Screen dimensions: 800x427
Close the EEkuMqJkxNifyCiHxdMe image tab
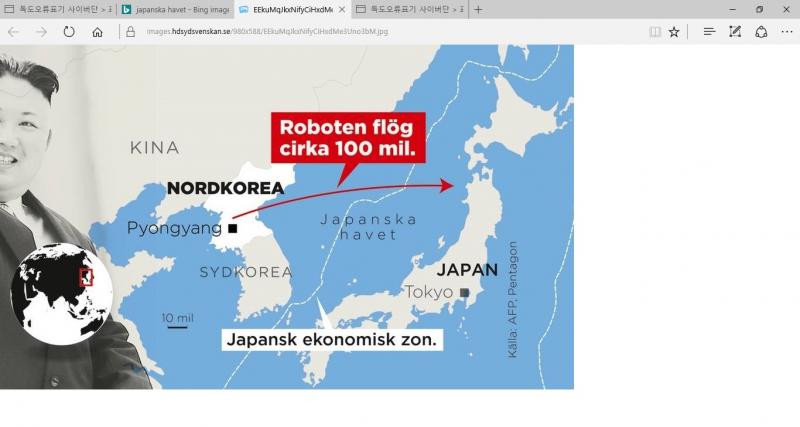click(x=342, y=9)
